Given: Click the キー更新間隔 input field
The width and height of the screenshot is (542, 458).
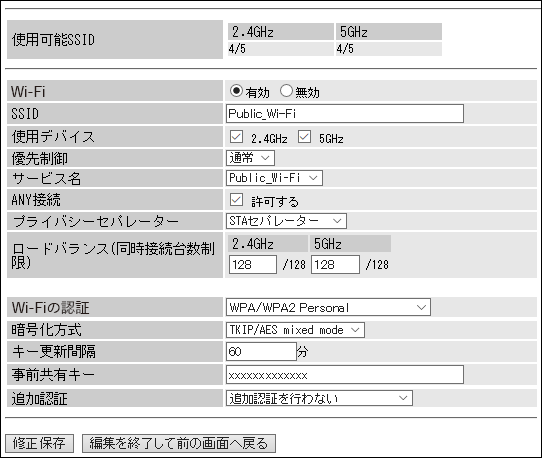Looking at the screenshot, I should (261, 352).
